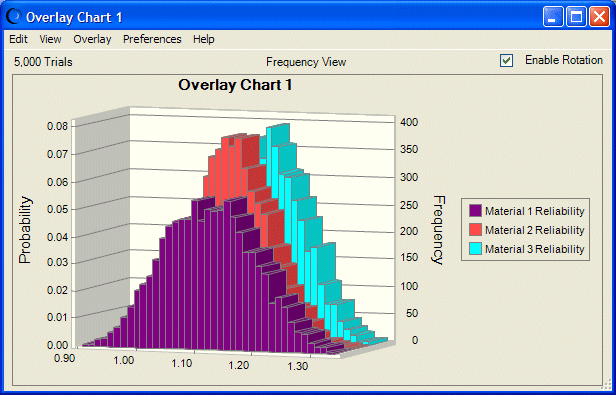Click the Frequency View label
The image size is (616, 395).
[x=306, y=62]
